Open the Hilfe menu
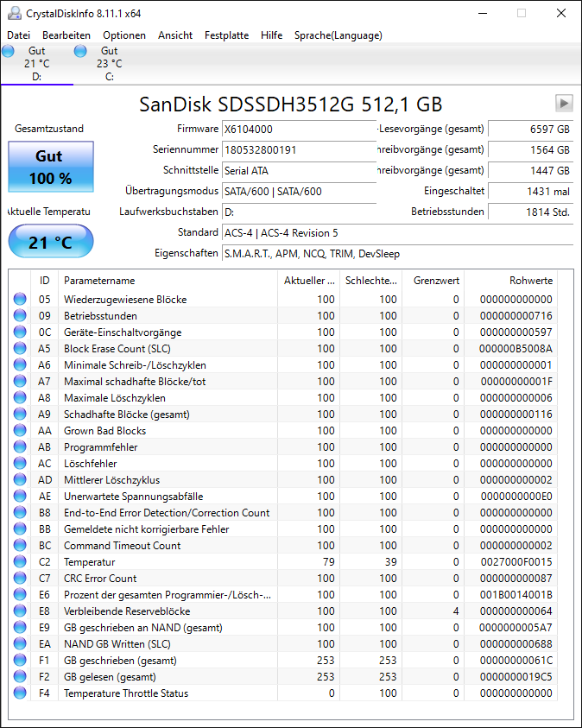 pyautogui.click(x=271, y=35)
